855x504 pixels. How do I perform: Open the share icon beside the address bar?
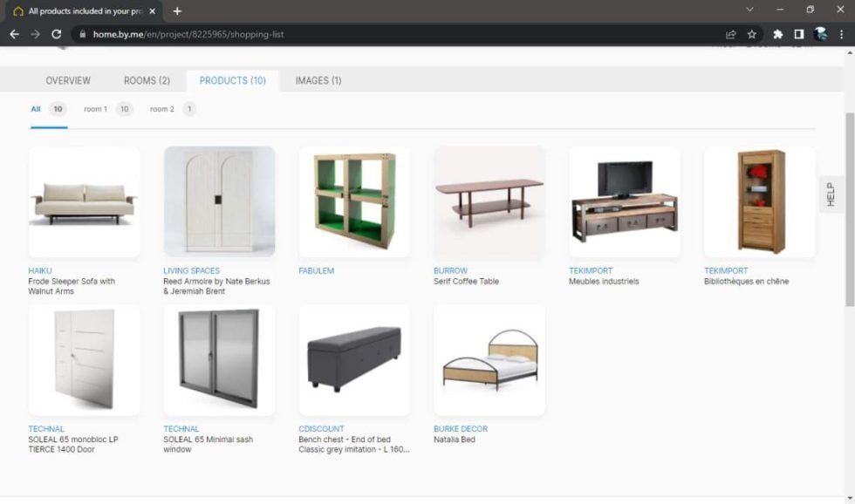tap(730, 34)
